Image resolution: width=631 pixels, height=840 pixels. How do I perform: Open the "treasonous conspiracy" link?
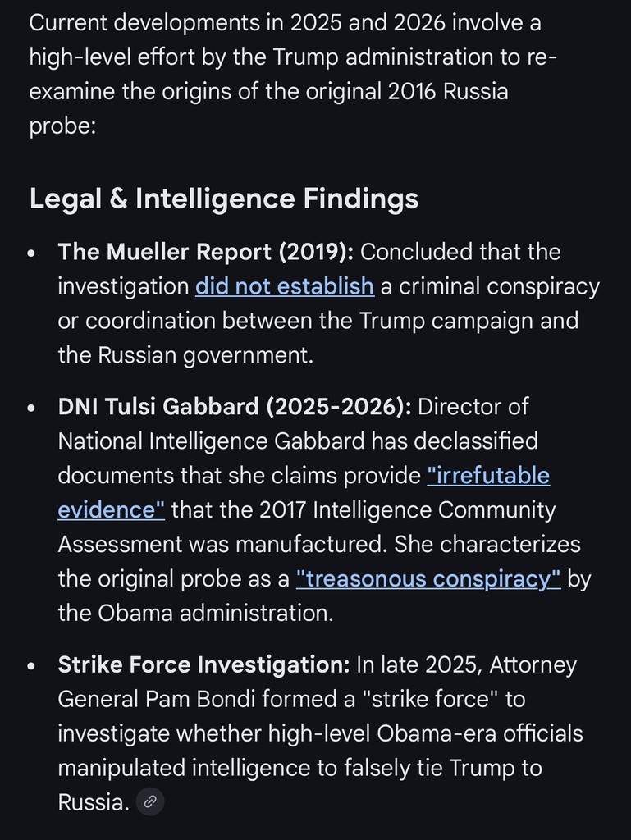[428, 579]
